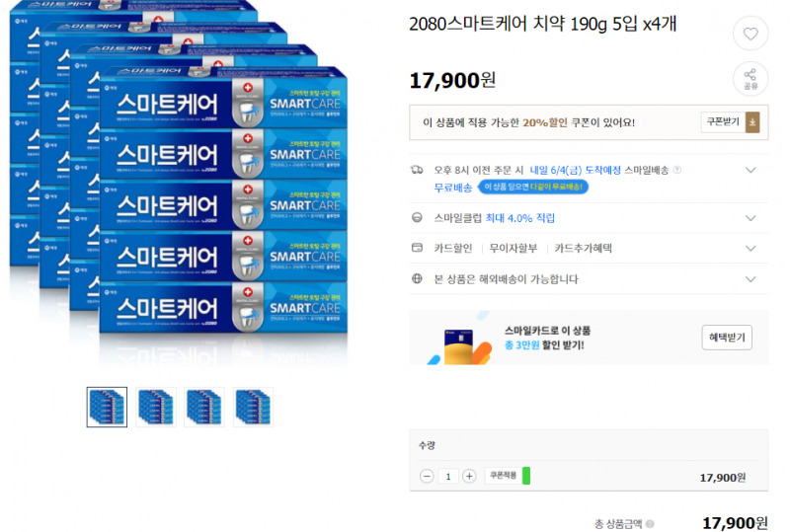Click the delivery truck icon

[x=417, y=171]
